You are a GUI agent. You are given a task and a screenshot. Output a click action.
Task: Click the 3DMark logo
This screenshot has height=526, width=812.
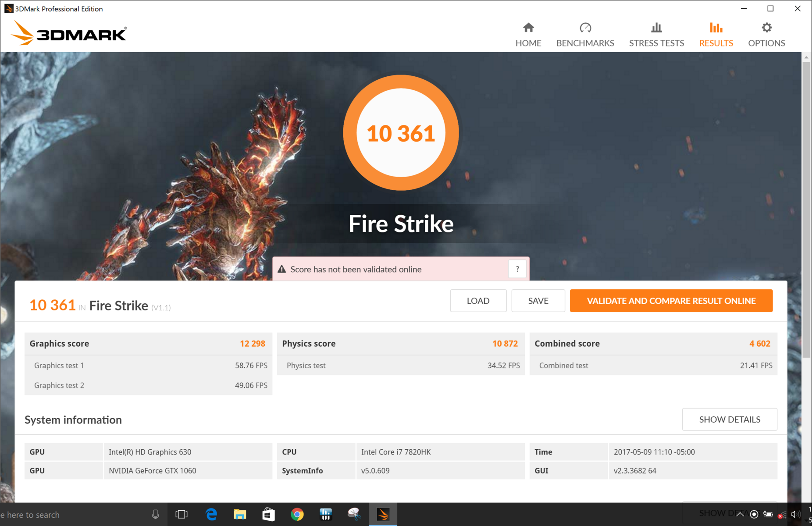click(x=69, y=33)
